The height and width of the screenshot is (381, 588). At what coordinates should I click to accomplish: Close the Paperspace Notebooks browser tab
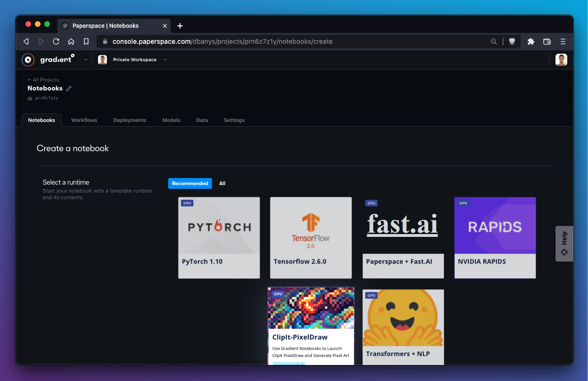tap(165, 26)
